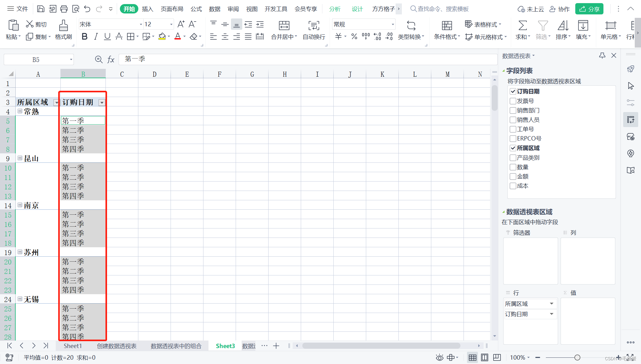Click the Undo arrow icon
The height and width of the screenshot is (364, 641).
click(87, 9)
